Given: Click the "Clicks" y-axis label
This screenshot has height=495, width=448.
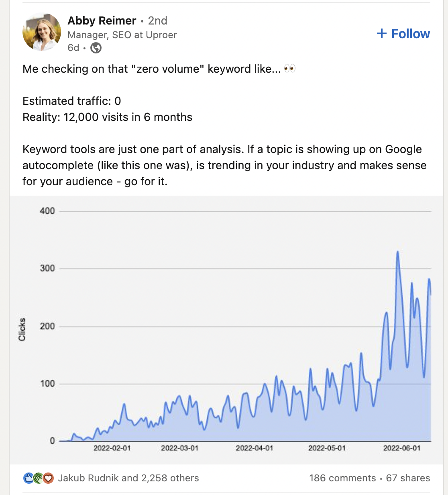Looking at the screenshot, I should click(22, 330).
